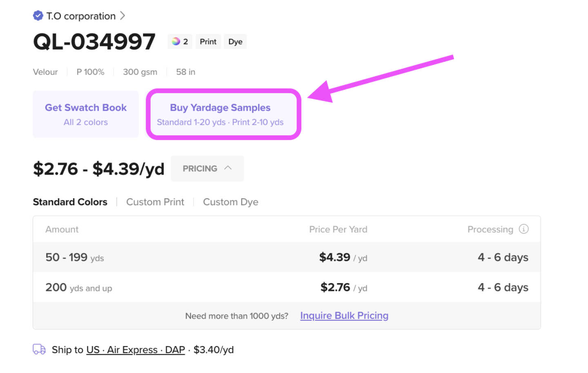Collapse the PRICING dropdown button
588x373 pixels.
coord(207,169)
